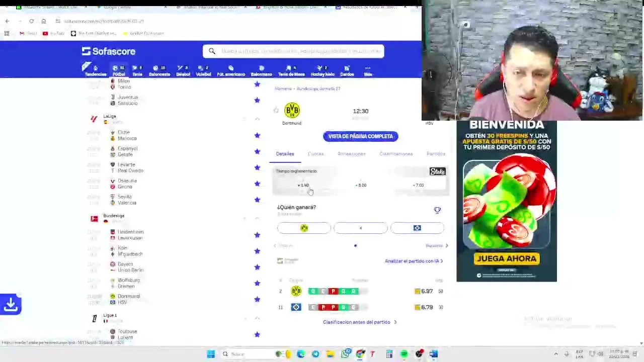Click the Vista de página completa button
The width and height of the screenshot is (644, 362).
click(x=360, y=136)
